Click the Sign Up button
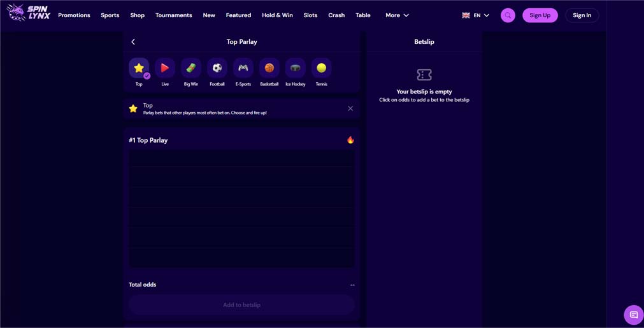This screenshot has height=328, width=644. point(540,15)
